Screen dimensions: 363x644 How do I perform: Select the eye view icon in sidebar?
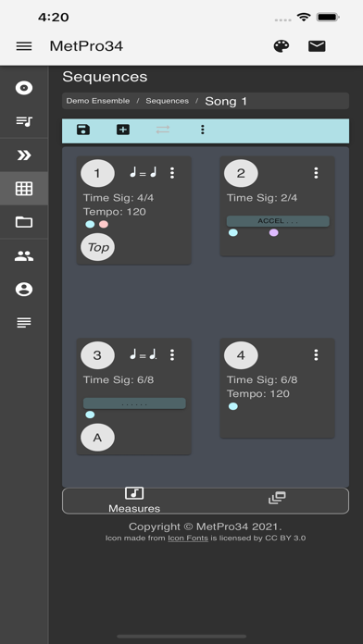(24, 88)
